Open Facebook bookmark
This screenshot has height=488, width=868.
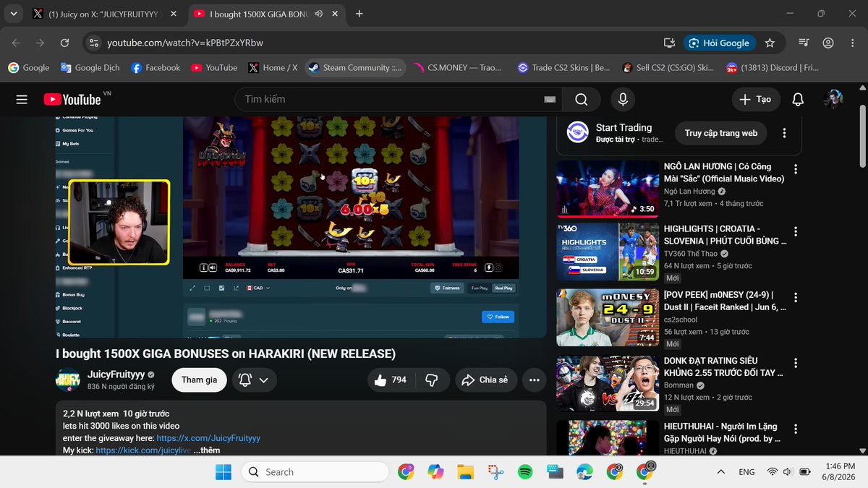[x=156, y=67]
